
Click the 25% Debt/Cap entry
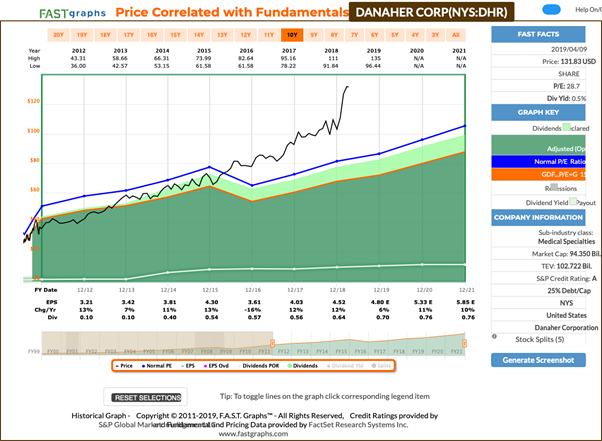[x=569, y=291]
